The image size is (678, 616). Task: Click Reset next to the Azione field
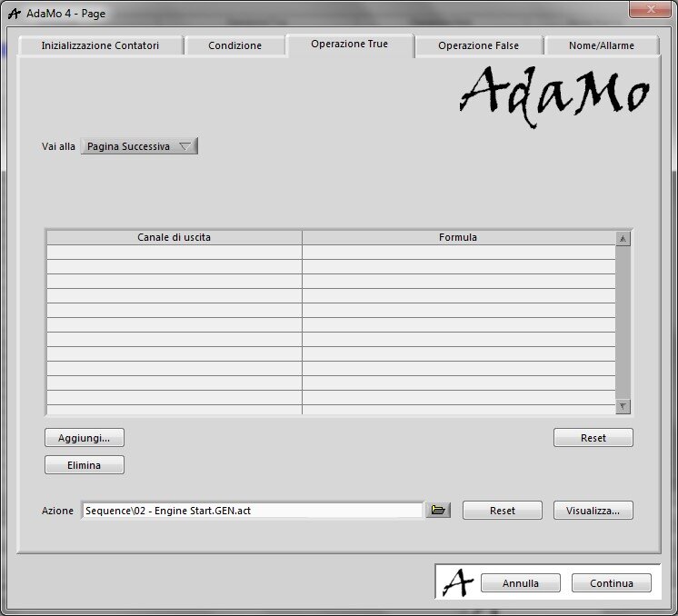click(502, 511)
